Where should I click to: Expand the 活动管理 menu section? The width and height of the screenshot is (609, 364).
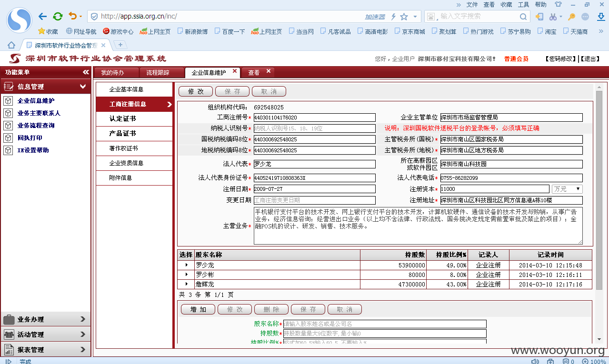click(x=45, y=334)
